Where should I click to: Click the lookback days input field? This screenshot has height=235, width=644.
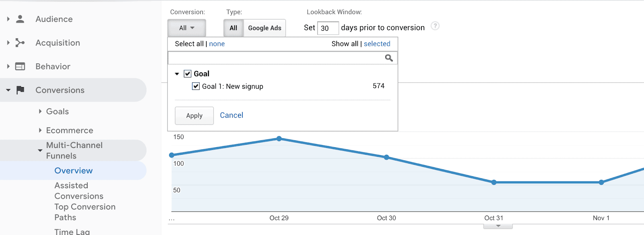point(328,28)
